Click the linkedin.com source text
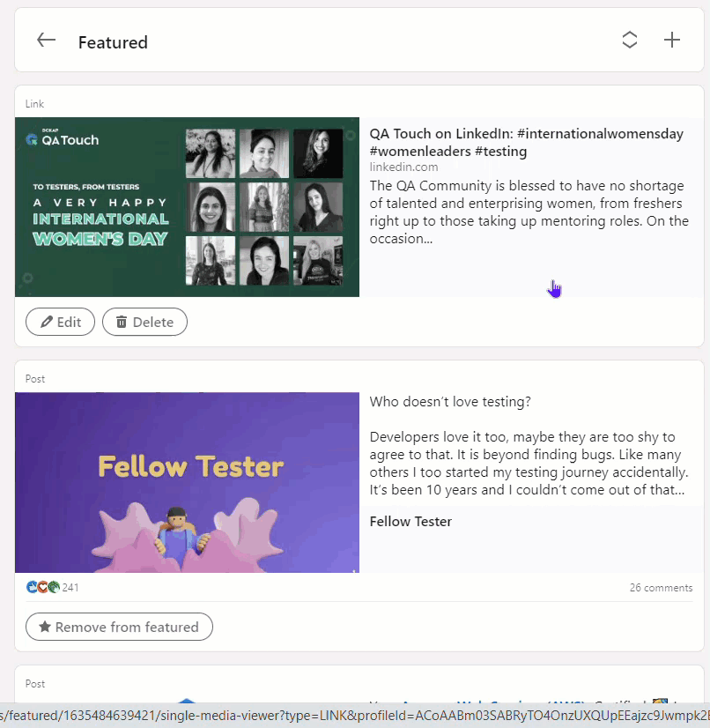 pyautogui.click(x=403, y=167)
